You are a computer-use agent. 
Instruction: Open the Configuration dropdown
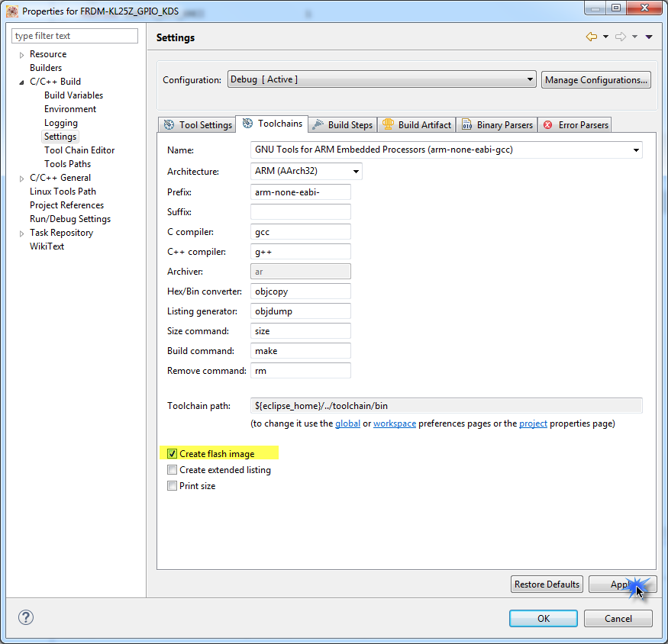click(382, 79)
